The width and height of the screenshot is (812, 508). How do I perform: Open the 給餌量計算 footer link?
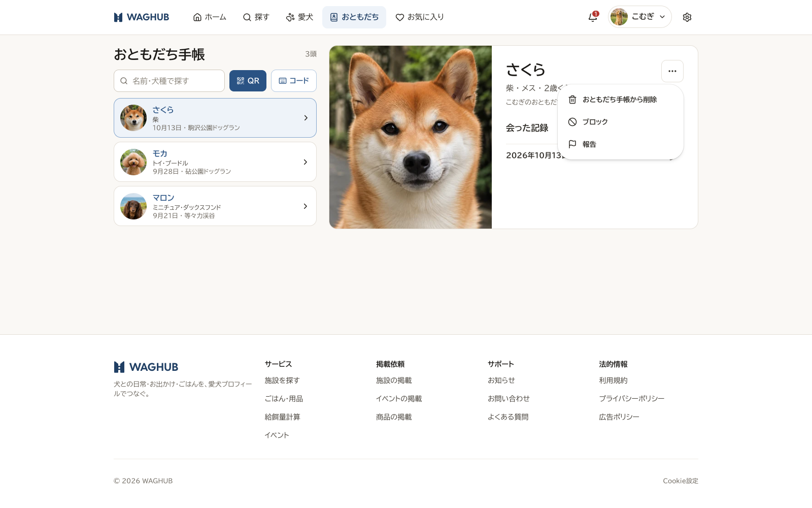tap(282, 417)
